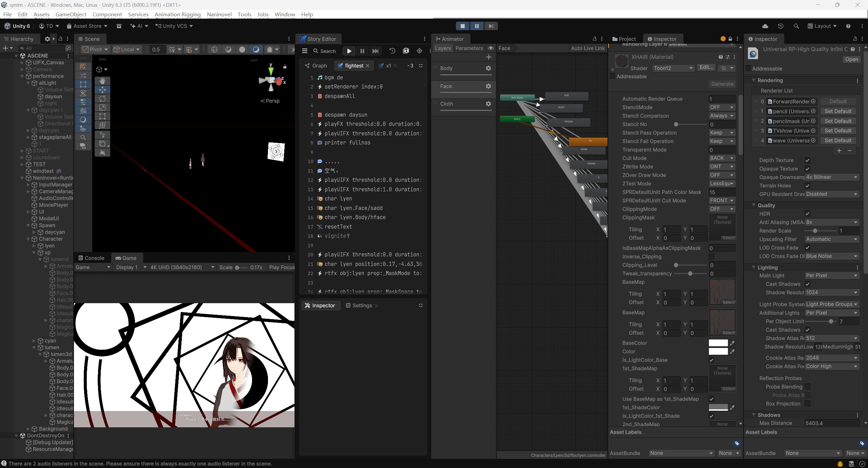Switch to Animator Parameters tab
868x468 pixels.
pos(469,48)
